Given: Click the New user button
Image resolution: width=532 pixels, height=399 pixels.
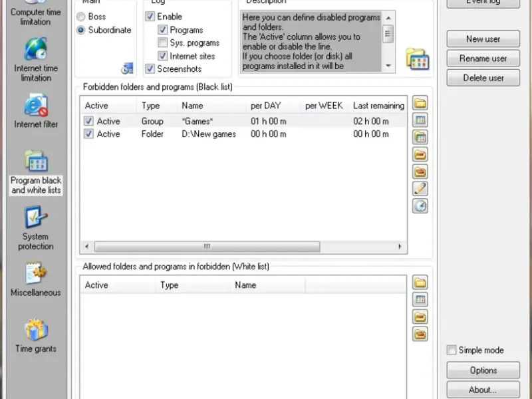Looking at the screenshot, I should coord(483,39).
